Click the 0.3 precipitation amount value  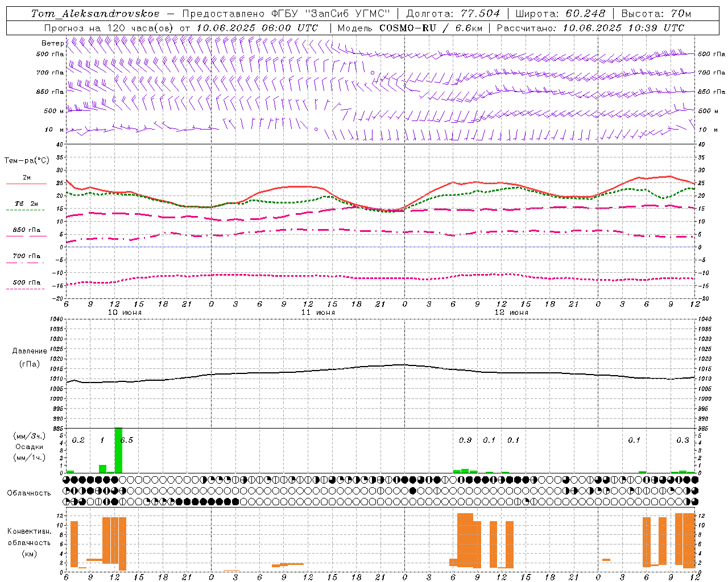tap(682, 440)
